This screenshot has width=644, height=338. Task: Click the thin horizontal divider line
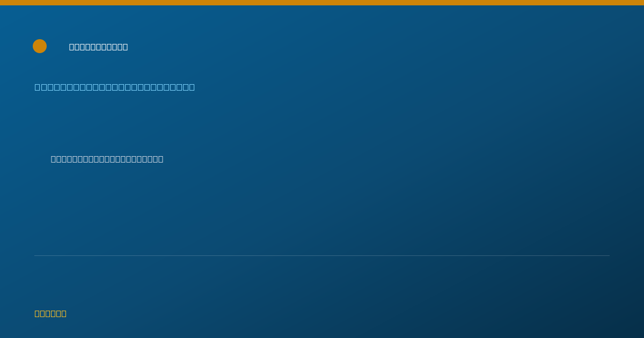(322, 255)
